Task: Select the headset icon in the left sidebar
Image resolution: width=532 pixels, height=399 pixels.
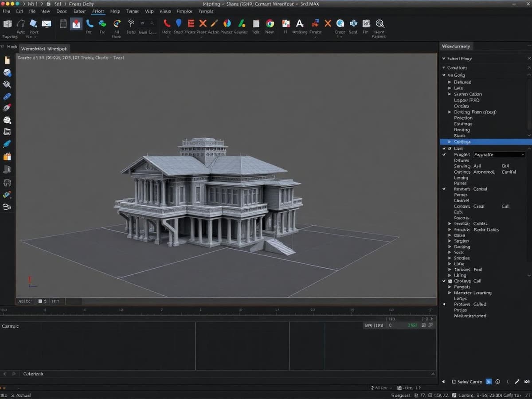Action: [x=7, y=182]
